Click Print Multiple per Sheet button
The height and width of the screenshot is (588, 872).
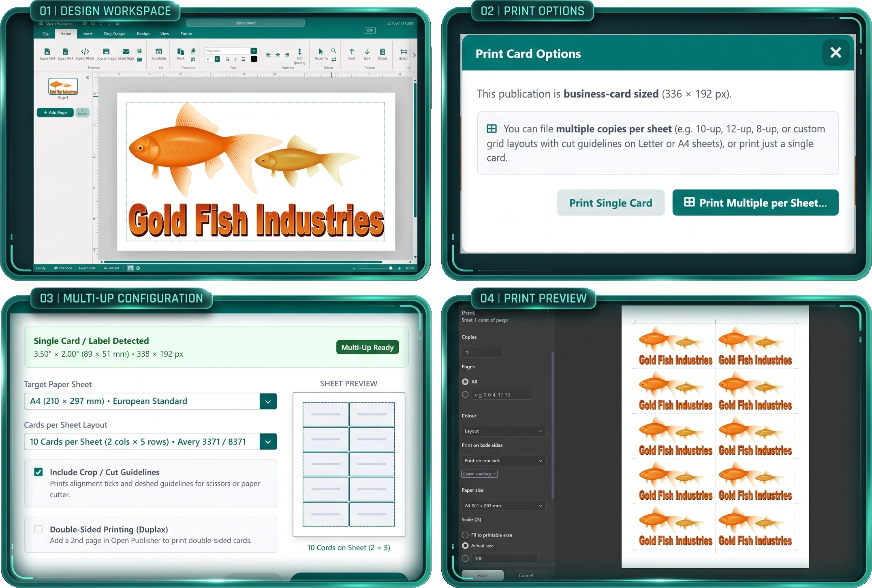pyautogui.click(x=755, y=202)
